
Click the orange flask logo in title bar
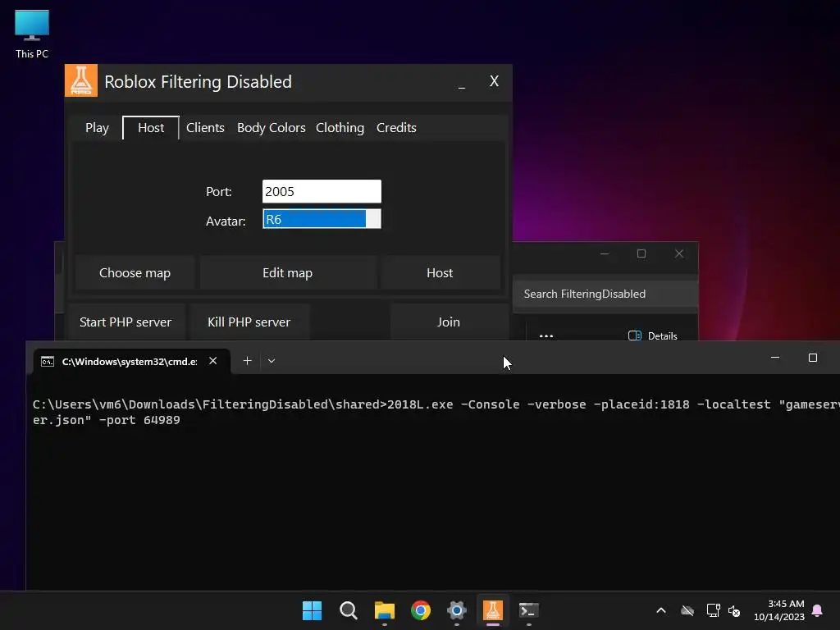pos(81,80)
